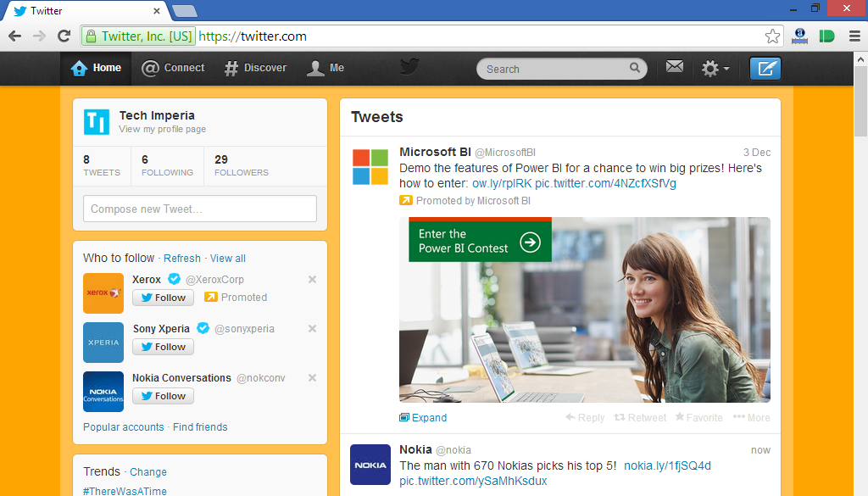Open pic.twitter.com/4NZcfXSfVg link
Image resolution: width=868 pixels, height=496 pixels.
(x=605, y=184)
